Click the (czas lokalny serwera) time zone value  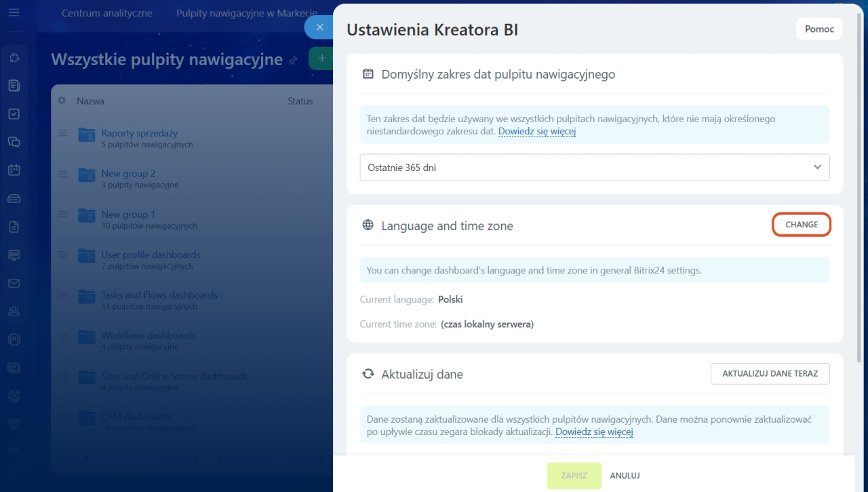(x=487, y=324)
